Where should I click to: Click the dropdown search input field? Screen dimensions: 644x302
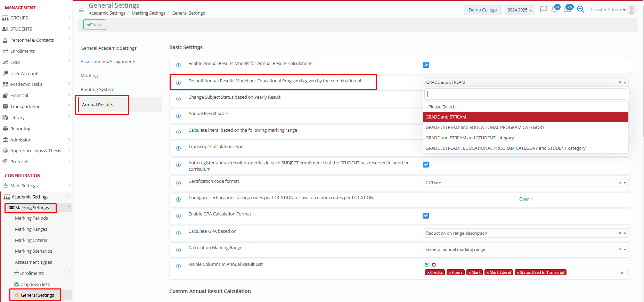525,94
